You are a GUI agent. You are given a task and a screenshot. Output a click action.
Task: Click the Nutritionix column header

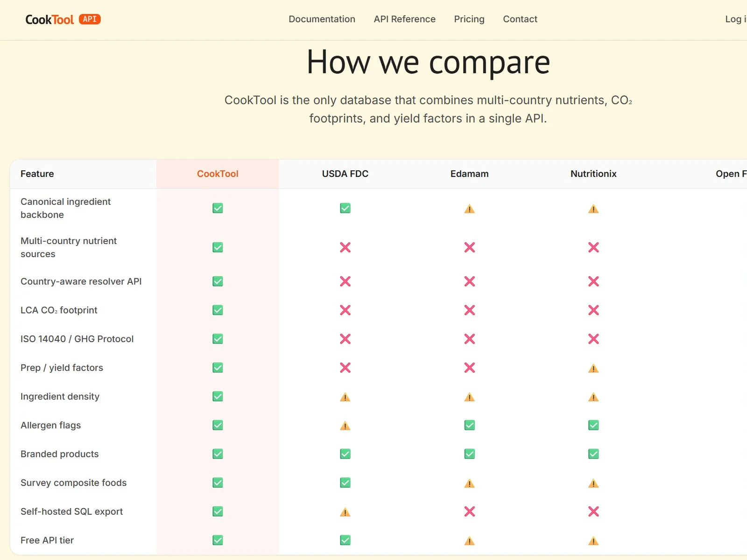(593, 174)
